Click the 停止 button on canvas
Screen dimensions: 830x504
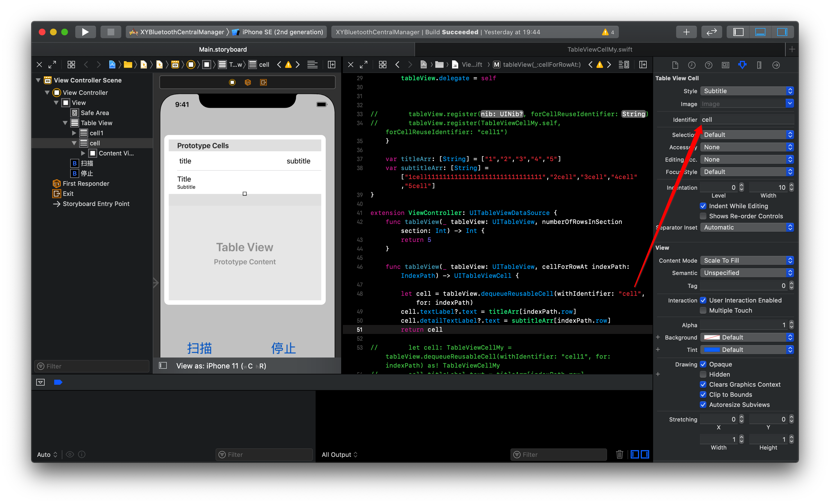283,348
